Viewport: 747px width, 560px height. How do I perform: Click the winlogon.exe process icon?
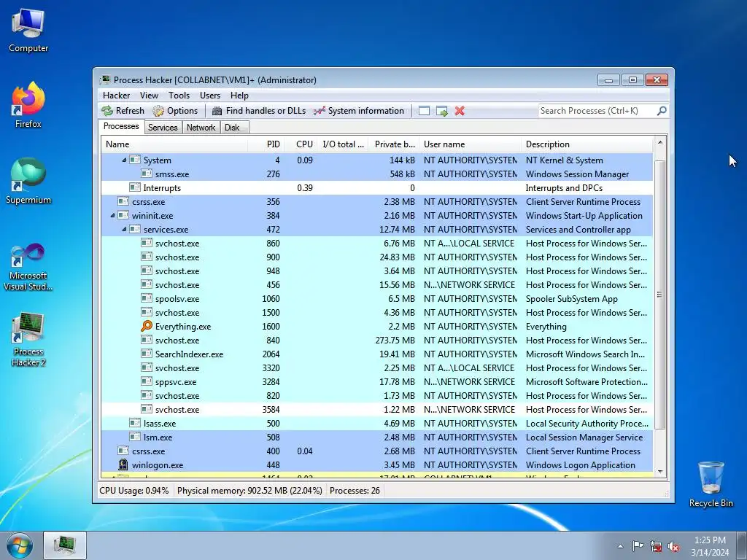tap(123, 464)
